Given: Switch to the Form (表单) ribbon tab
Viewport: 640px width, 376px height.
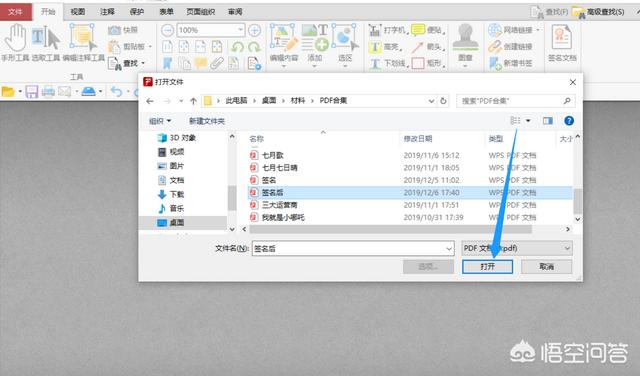Looking at the screenshot, I should (x=166, y=12).
